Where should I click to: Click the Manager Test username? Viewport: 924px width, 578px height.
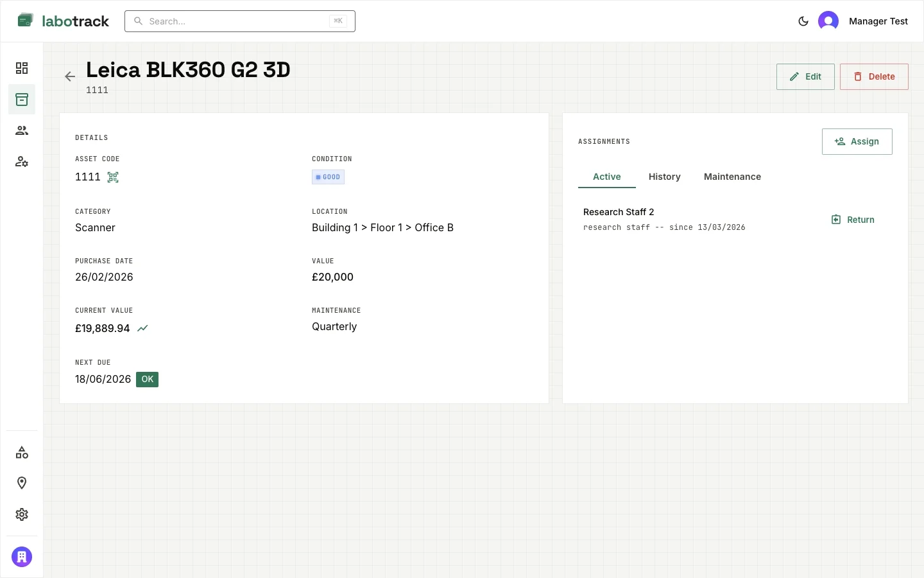coord(878,21)
